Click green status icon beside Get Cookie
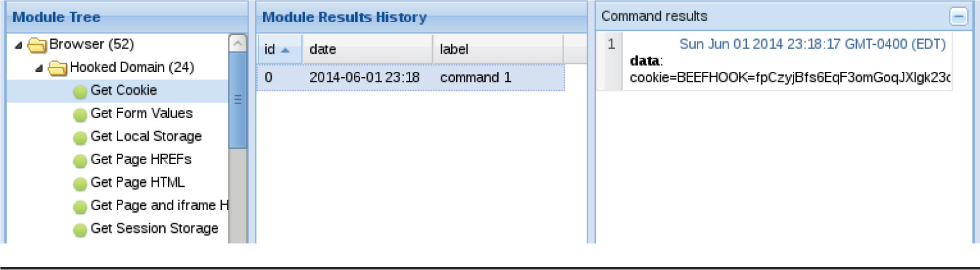 tap(80, 91)
